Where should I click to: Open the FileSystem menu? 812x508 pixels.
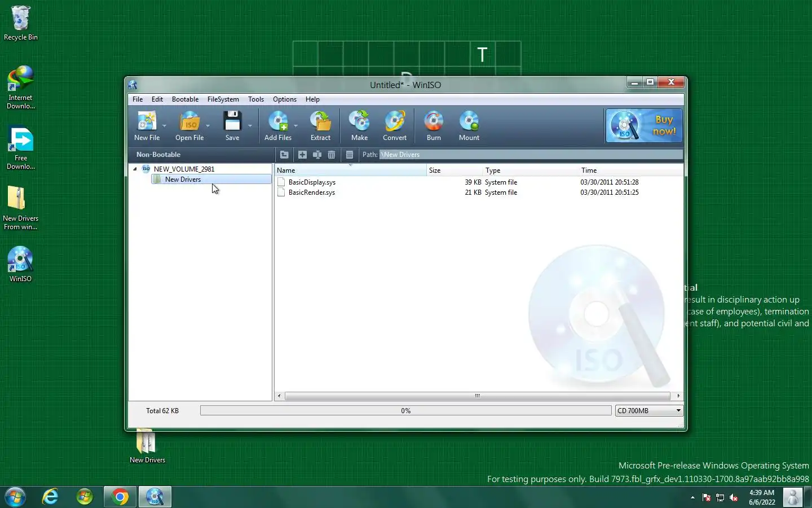tap(223, 99)
